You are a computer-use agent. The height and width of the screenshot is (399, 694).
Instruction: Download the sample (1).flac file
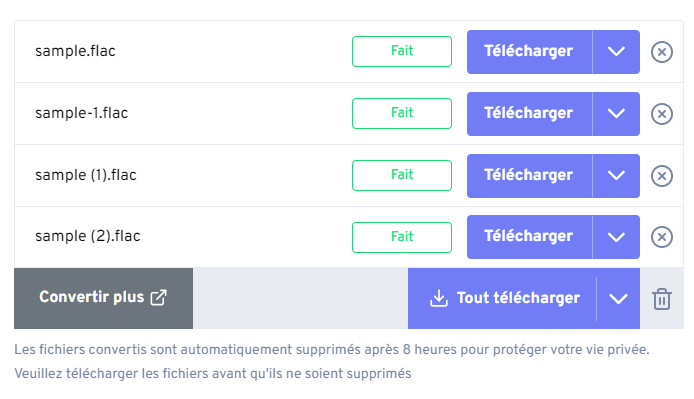tap(529, 176)
